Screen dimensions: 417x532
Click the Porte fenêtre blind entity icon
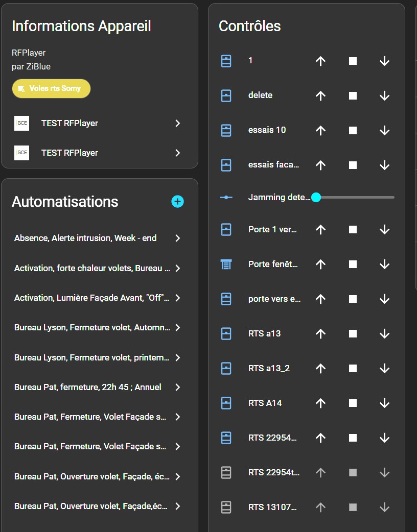226,264
